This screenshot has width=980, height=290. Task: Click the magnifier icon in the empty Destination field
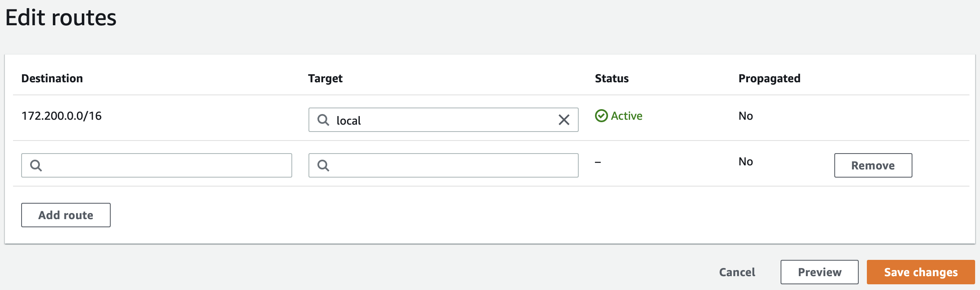[37, 165]
